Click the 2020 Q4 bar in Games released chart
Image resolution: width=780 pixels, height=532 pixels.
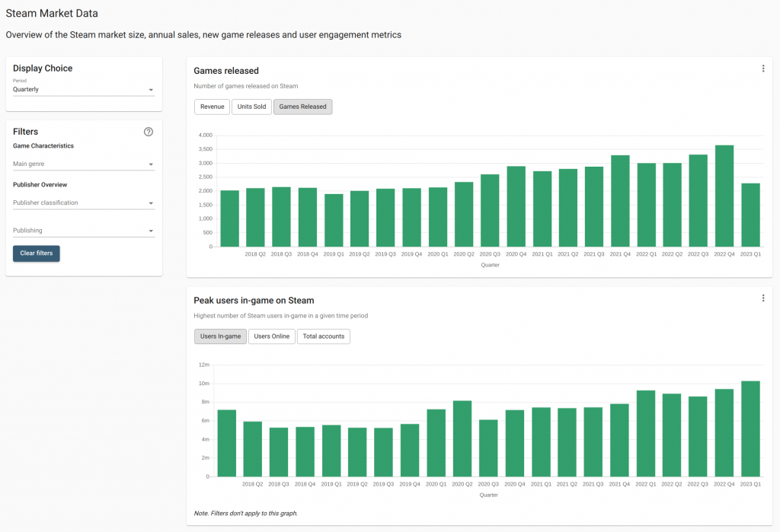516,206
